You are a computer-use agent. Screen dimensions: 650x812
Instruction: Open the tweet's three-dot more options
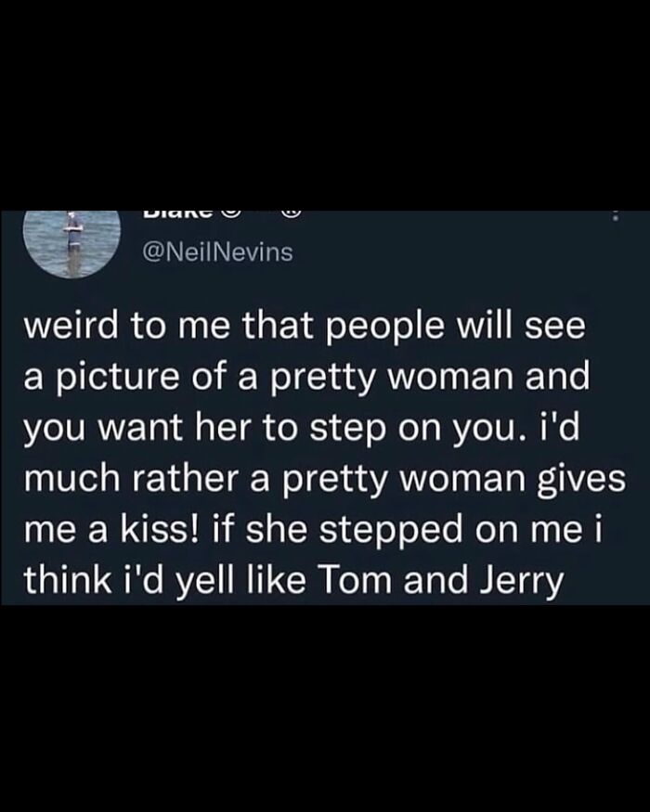click(x=617, y=215)
